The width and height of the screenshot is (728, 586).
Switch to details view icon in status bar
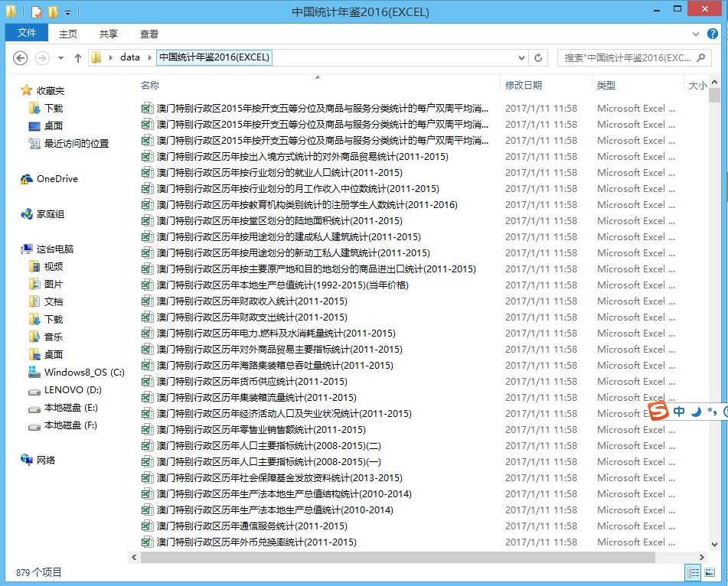tap(693, 572)
